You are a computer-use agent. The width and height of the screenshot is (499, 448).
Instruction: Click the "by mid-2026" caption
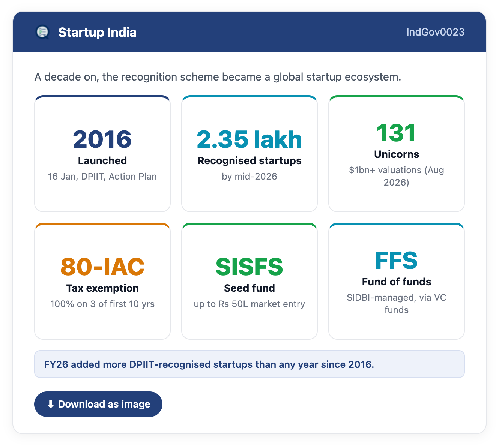pos(249,177)
